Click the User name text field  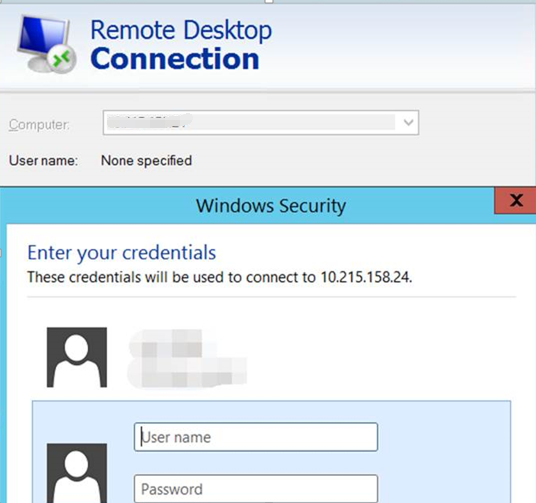256,437
